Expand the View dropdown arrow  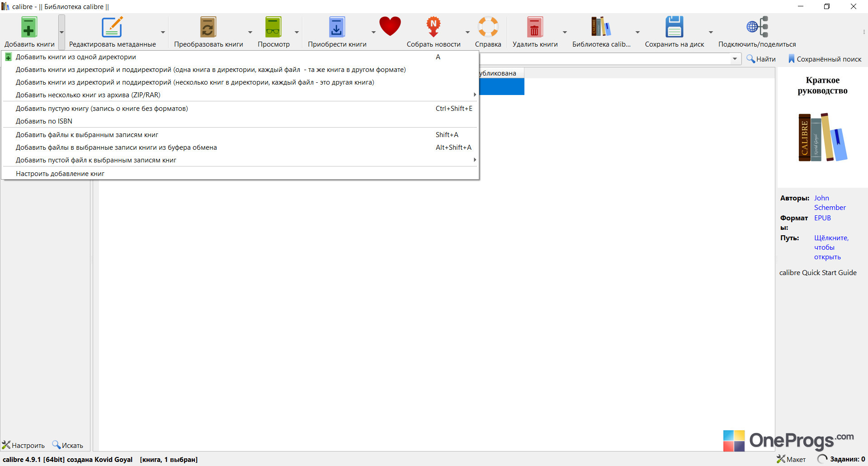coord(297,32)
